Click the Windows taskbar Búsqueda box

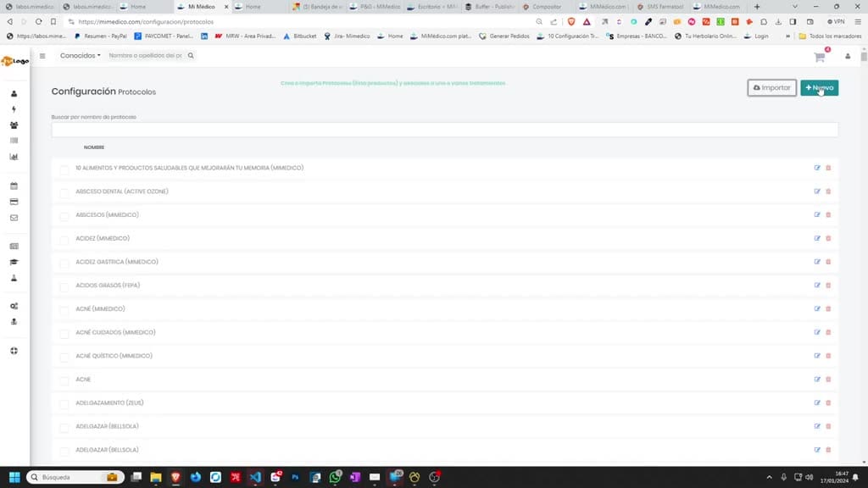tap(75, 477)
